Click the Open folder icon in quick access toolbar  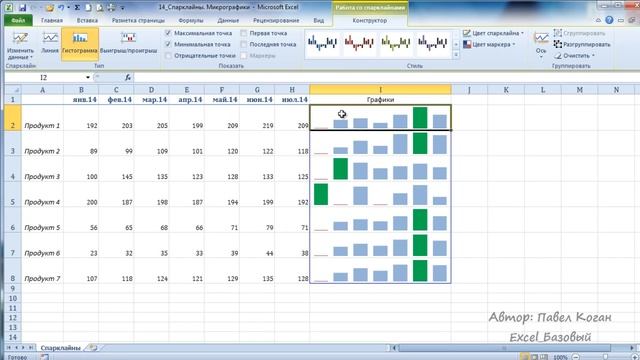point(49,8)
